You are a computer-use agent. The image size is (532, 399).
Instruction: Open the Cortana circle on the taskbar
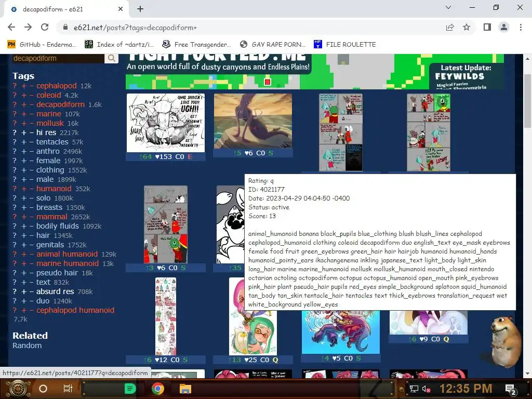pyautogui.click(x=43, y=389)
